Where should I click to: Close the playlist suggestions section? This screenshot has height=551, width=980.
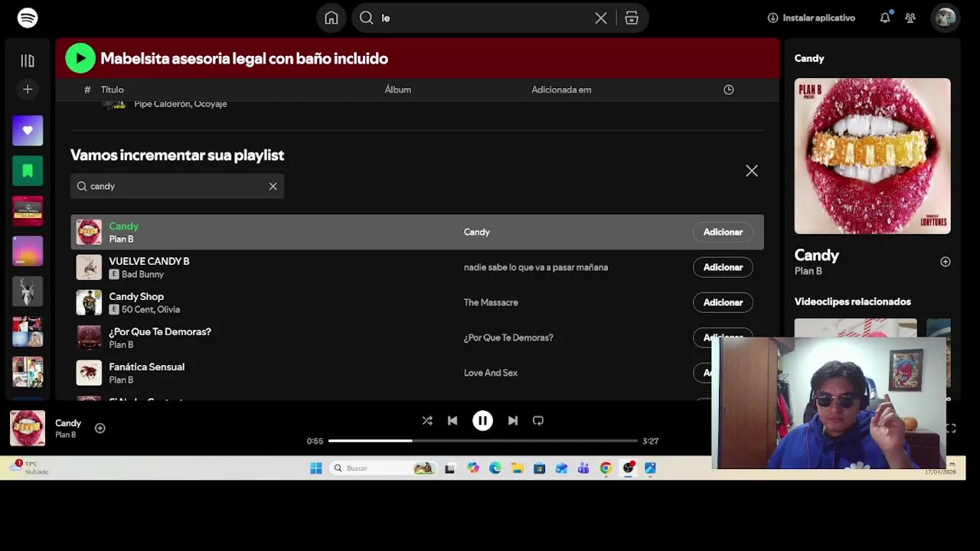(752, 171)
